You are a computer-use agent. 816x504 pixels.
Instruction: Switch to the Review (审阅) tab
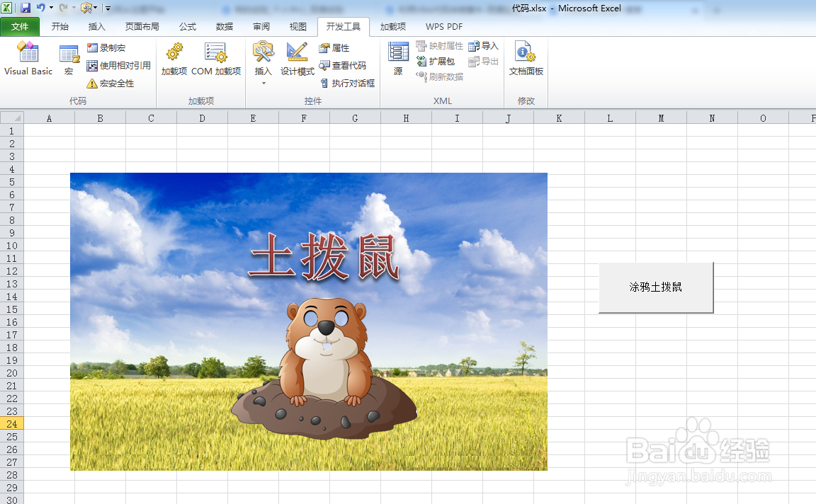click(261, 26)
